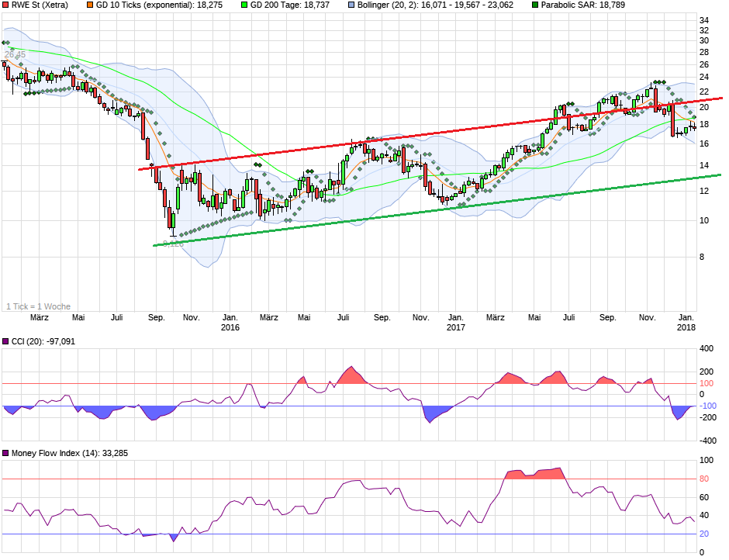Click the 26.45 high watermark text

click(15, 54)
